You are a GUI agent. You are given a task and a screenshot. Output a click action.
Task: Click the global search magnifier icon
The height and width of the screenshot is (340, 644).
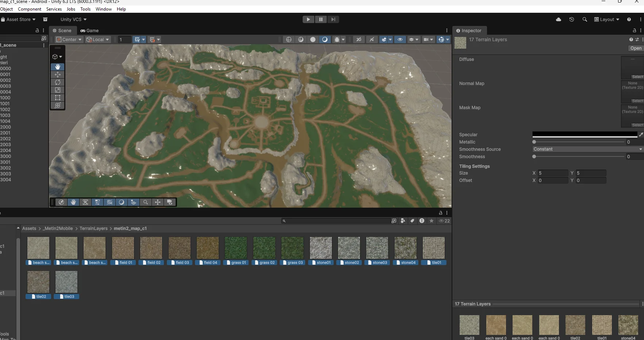585,19
